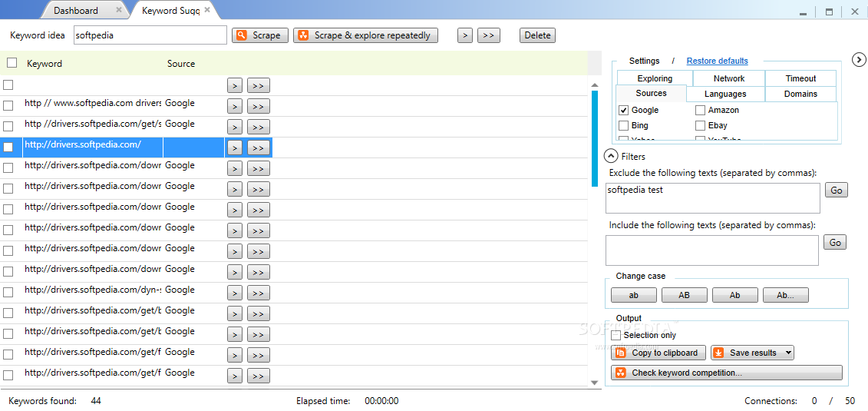The width and height of the screenshot is (868, 411).
Task: Click >> in the www.softpedia.com drivers row
Action: [259, 106]
